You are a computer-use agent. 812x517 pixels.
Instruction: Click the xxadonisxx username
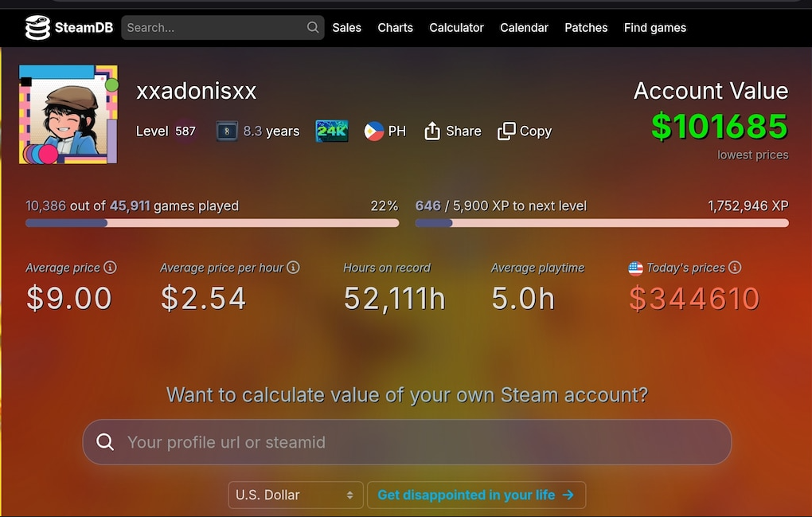[x=197, y=91]
